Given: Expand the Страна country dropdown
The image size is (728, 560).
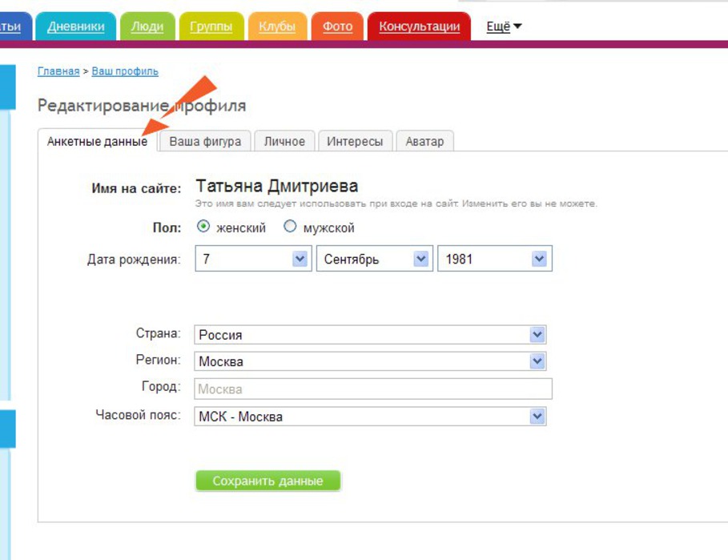Looking at the screenshot, I should click(x=537, y=335).
